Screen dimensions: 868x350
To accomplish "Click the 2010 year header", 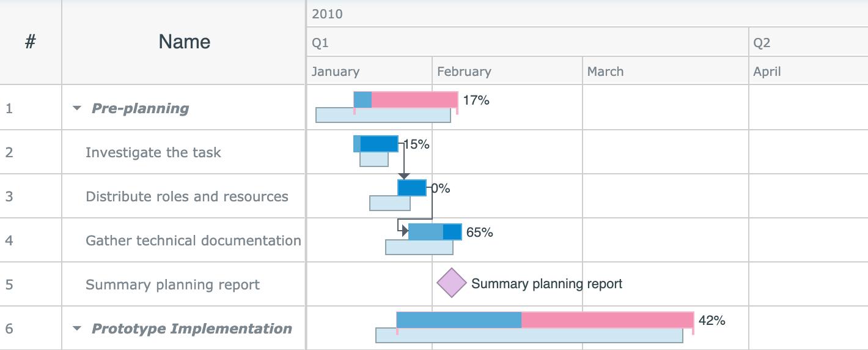I will pyautogui.click(x=327, y=14).
